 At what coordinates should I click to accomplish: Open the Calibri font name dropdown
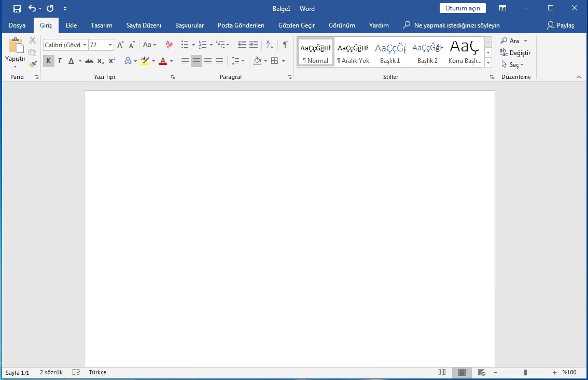click(x=85, y=45)
